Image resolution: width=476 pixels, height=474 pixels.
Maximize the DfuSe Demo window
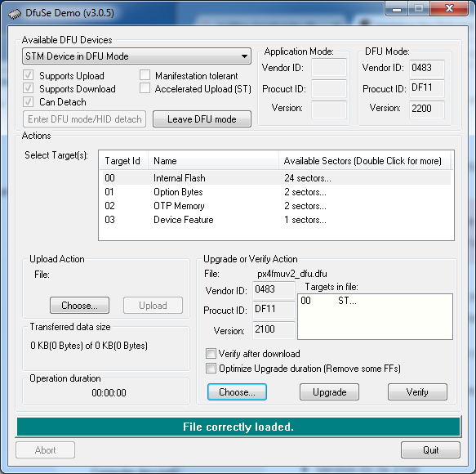click(419, 8)
